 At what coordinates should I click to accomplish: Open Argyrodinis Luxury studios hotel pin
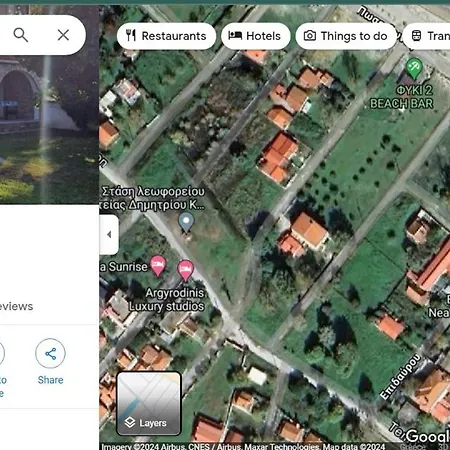point(185,270)
